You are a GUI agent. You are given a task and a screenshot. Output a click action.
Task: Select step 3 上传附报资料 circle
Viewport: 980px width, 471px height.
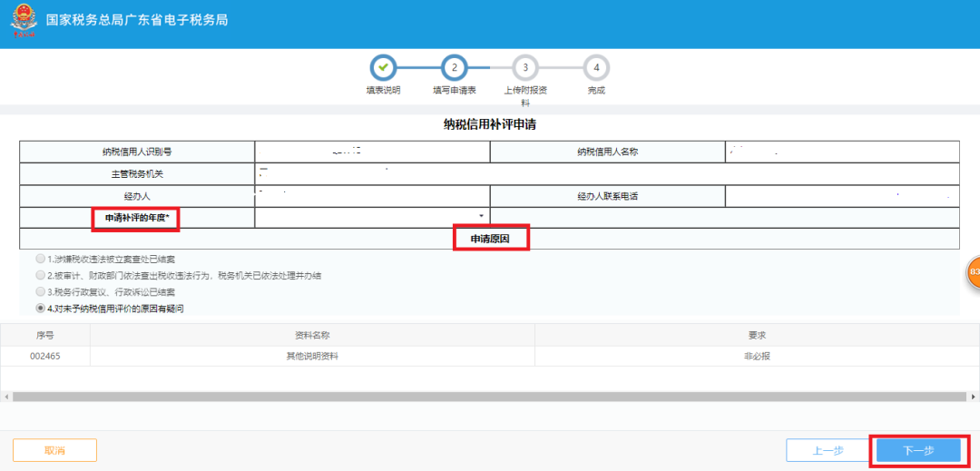[525, 67]
